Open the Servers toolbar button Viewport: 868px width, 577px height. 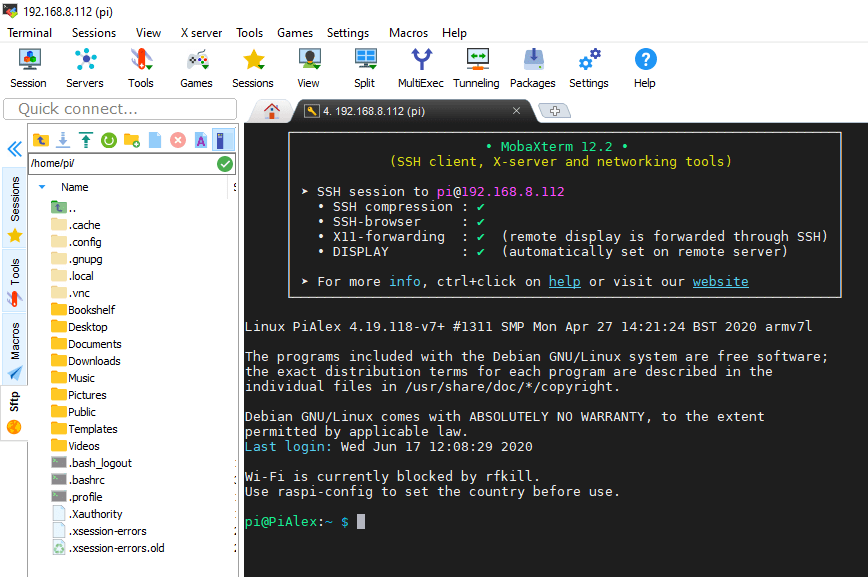85,69
